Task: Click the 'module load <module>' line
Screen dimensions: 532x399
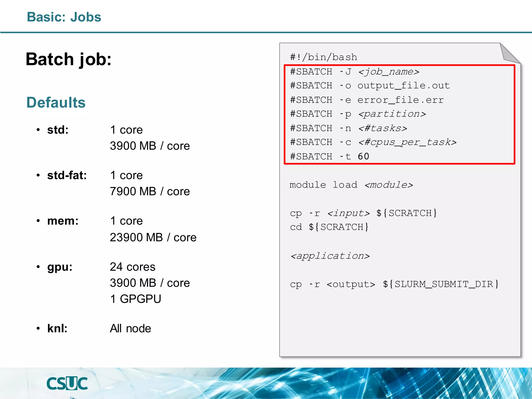Action: 351,185
